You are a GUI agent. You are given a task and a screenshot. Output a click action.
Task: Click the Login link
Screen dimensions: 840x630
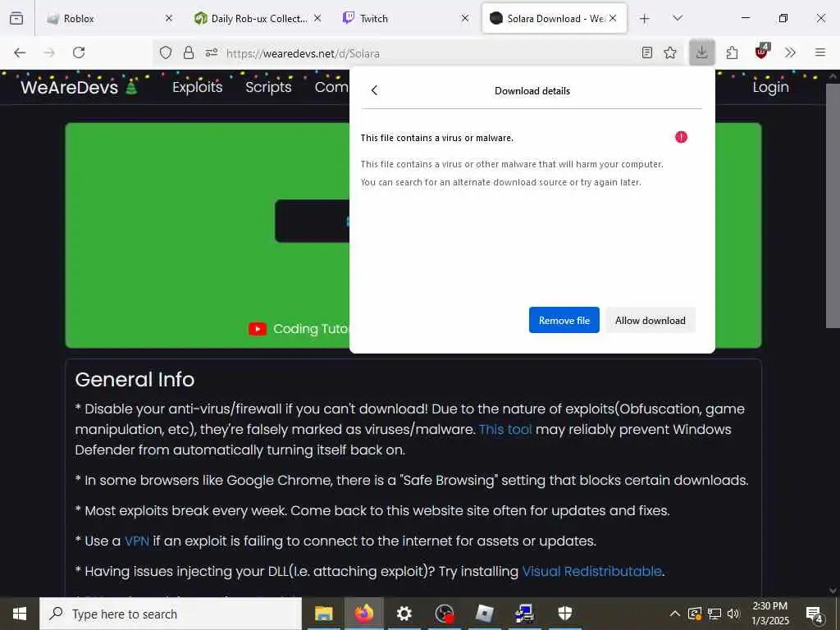770,87
